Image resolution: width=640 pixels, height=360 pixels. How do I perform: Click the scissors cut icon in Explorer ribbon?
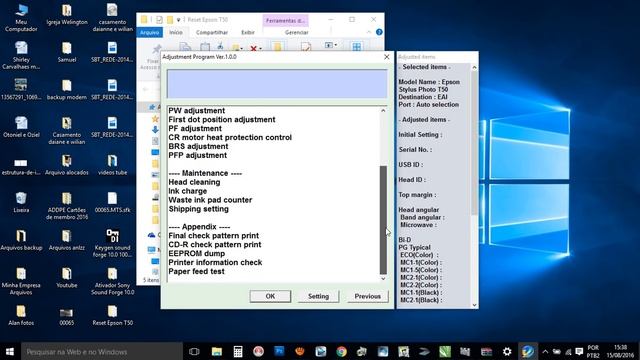[220, 46]
